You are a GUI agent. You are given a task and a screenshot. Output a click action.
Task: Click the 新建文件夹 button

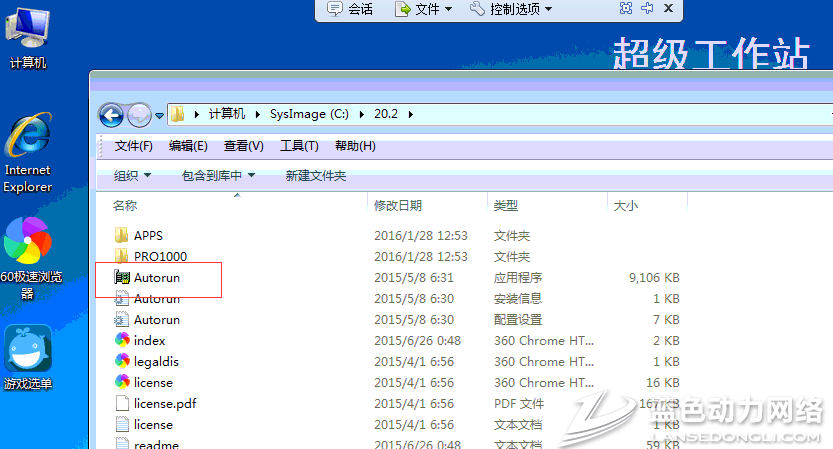click(x=315, y=176)
